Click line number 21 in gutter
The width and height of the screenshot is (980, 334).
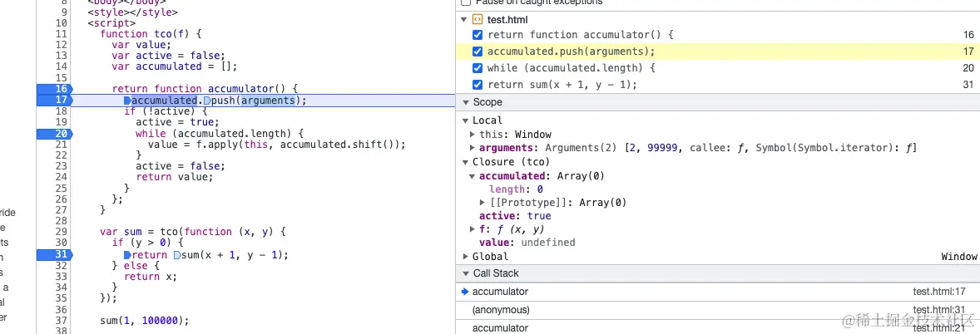pyautogui.click(x=61, y=145)
